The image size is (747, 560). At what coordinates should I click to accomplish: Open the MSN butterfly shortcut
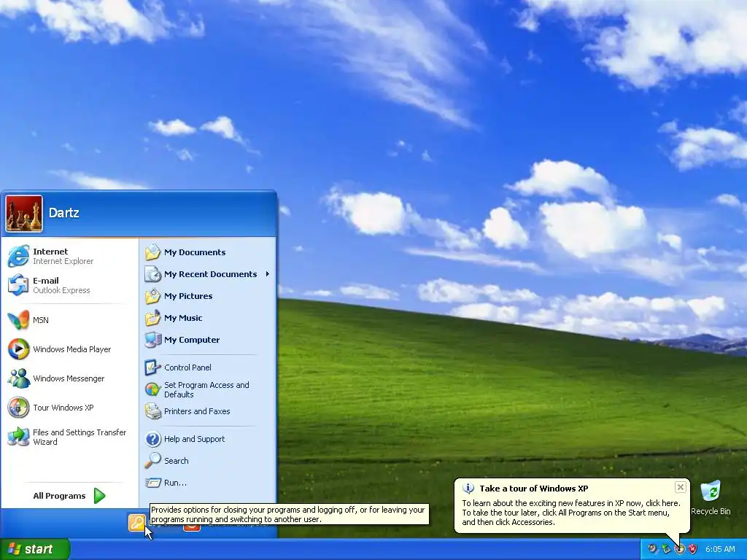point(69,320)
